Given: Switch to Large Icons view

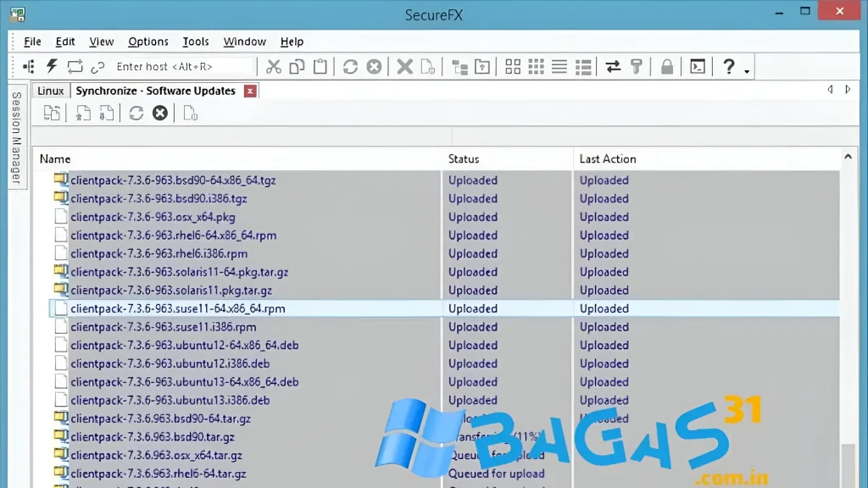Looking at the screenshot, I should click(513, 67).
